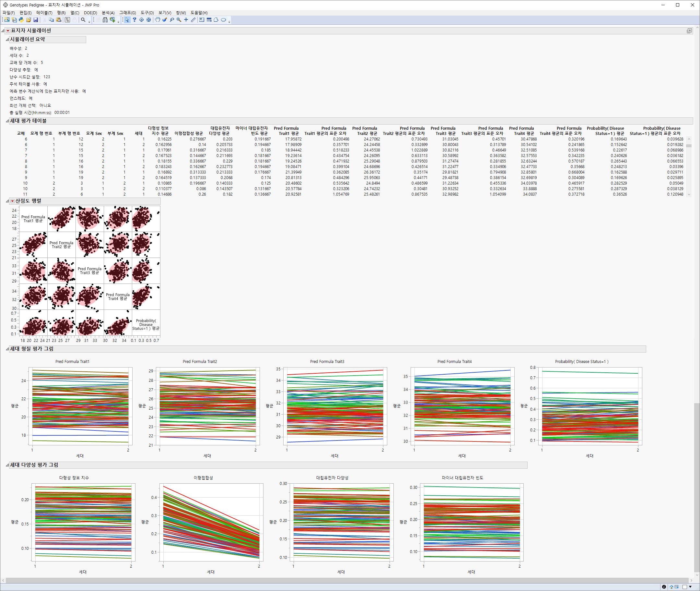Select the hand grabber tool
The image size is (700, 591).
pos(157,20)
